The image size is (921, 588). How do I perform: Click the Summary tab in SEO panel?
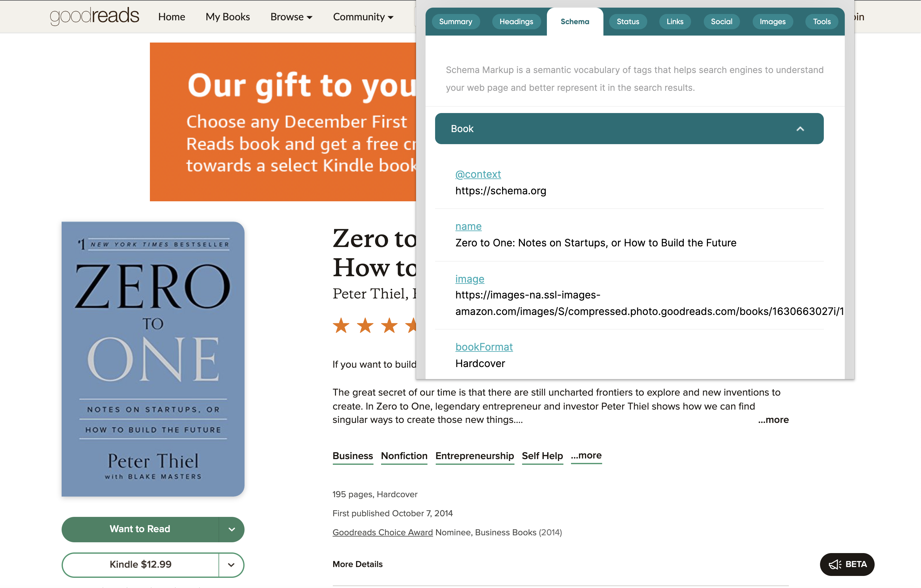[x=456, y=21]
